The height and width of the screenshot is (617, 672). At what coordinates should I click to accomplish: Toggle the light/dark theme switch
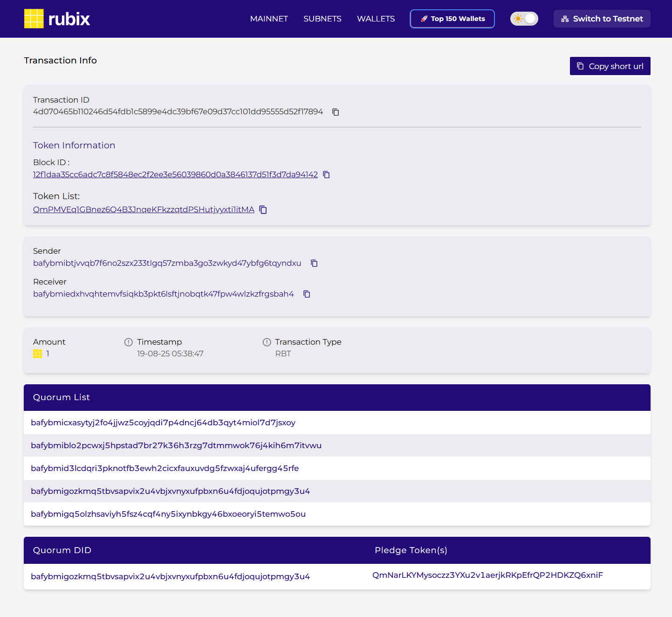524,19
